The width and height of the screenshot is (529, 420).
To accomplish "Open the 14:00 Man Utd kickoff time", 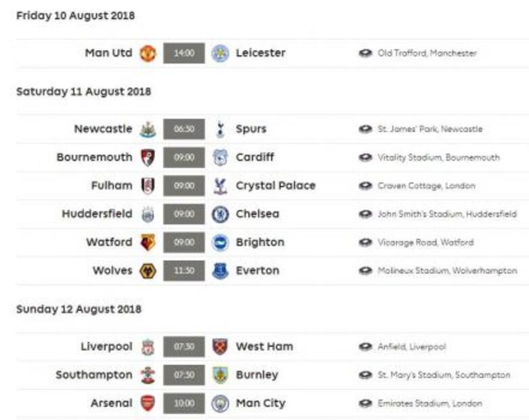I will click(x=184, y=53).
